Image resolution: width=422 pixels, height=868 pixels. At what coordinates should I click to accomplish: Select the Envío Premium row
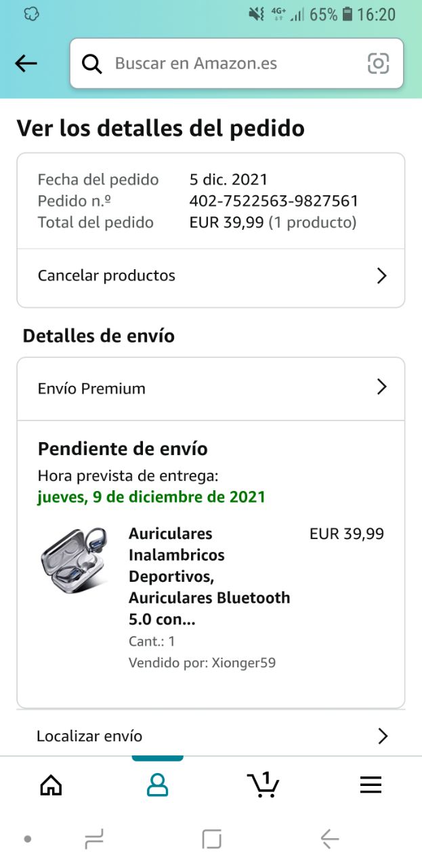click(x=91, y=389)
